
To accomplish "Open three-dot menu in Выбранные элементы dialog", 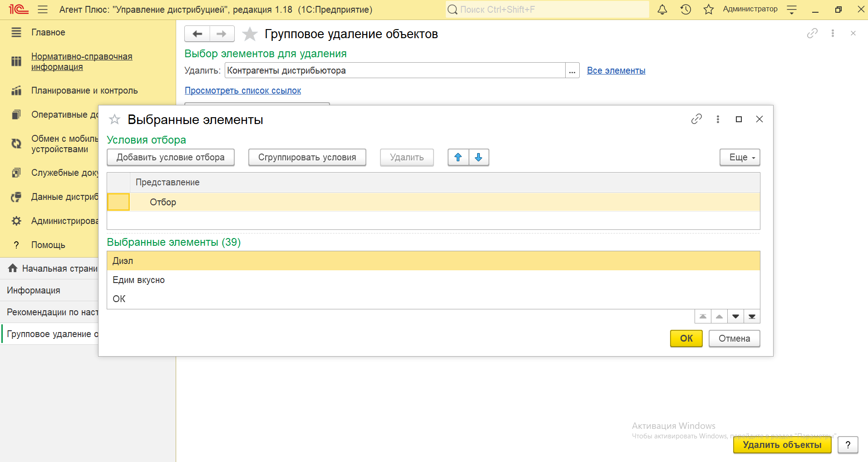I will tap(718, 119).
